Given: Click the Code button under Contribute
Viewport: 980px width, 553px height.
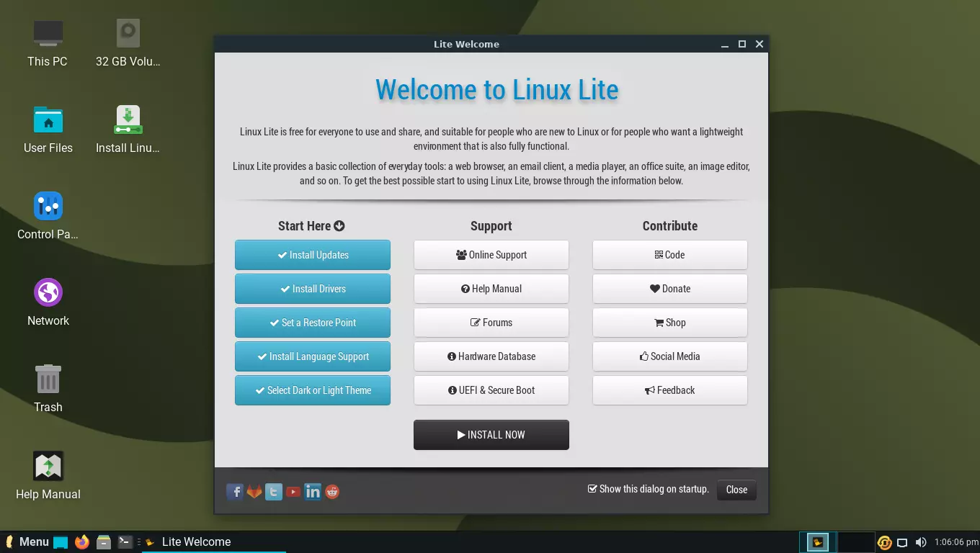Looking at the screenshot, I should (x=670, y=255).
